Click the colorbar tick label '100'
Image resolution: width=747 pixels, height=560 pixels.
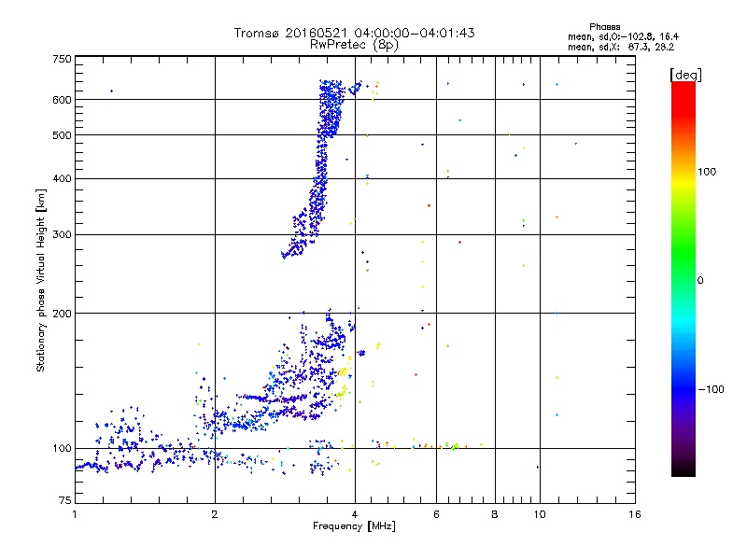pyautogui.click(x=707, y=172)
